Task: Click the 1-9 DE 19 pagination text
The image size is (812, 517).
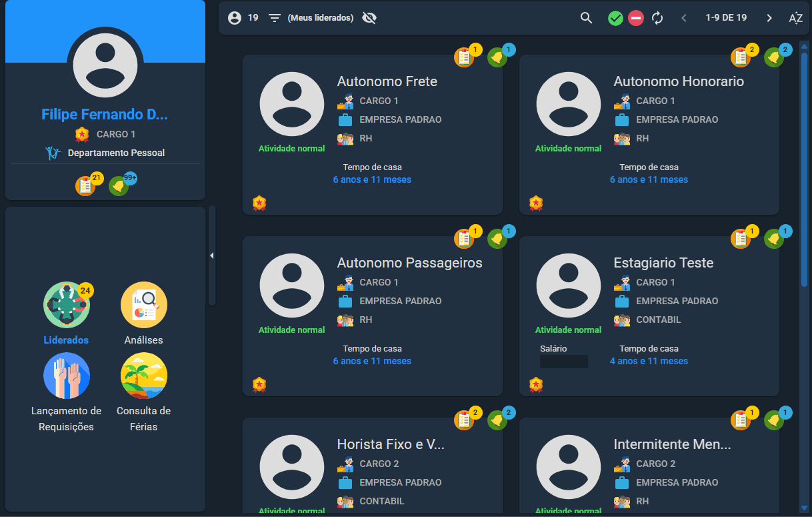Action: 726,18
